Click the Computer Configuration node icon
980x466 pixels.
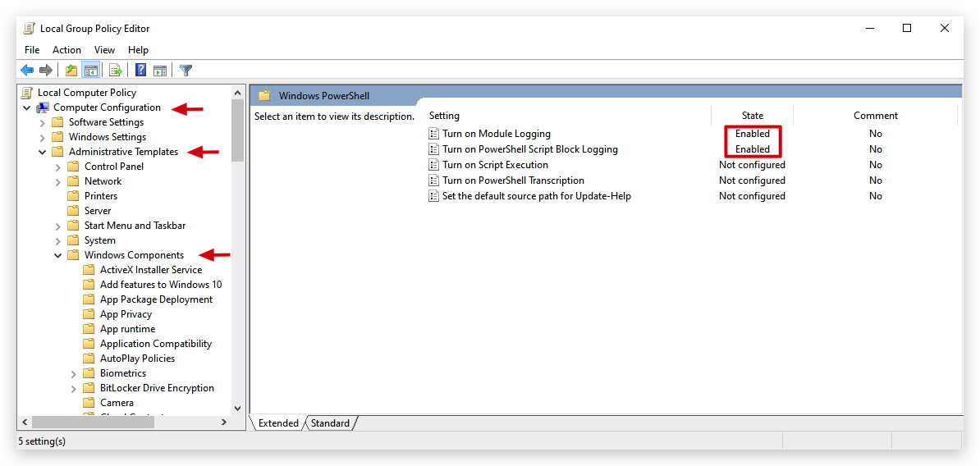44,107
